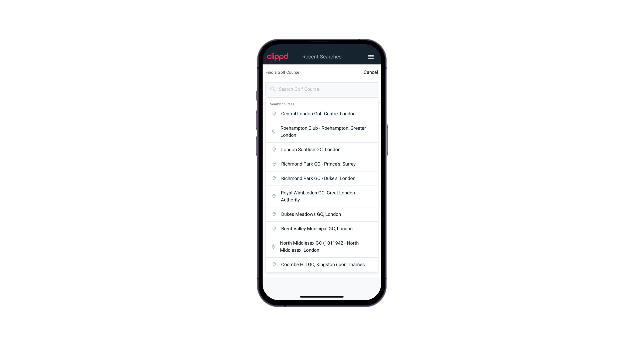Select Roehampton Club Roehampton Greater London
Viewport: 644px width, 346px height.
(x=322, y=132)
